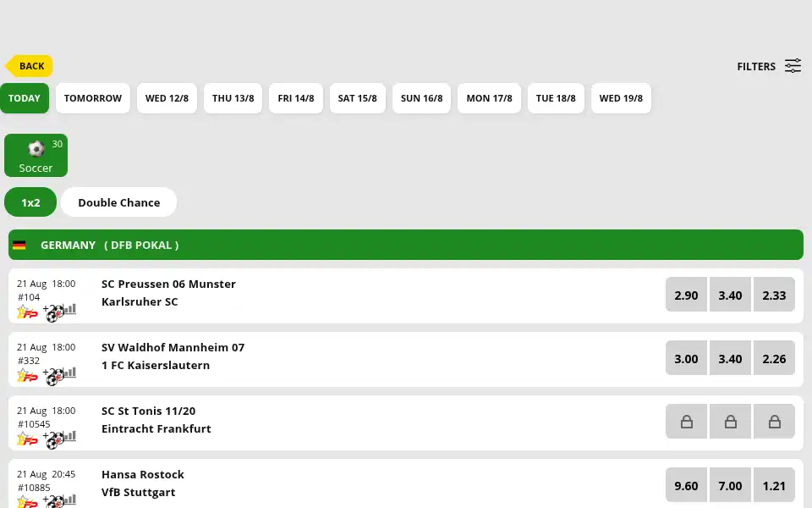
Task: Click locked draw odds for SC St Tonis match
Action: (730, 422)
